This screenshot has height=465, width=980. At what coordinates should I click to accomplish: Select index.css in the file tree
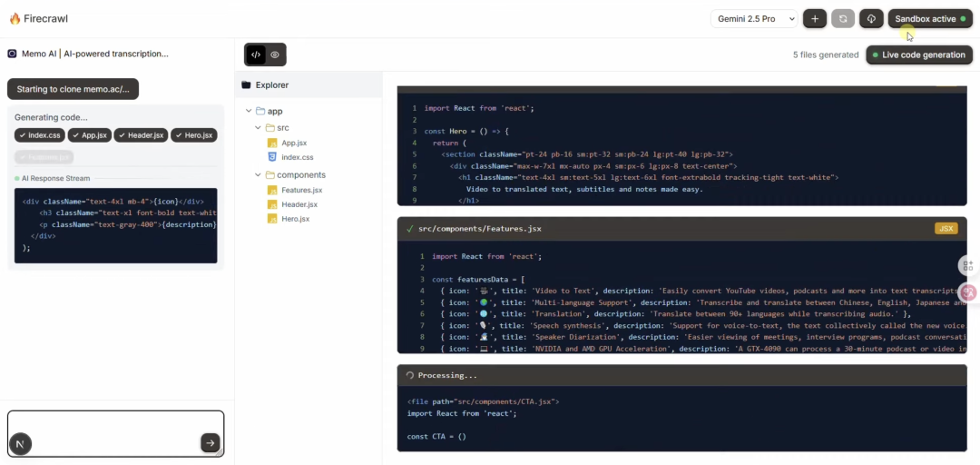[297, 157]
